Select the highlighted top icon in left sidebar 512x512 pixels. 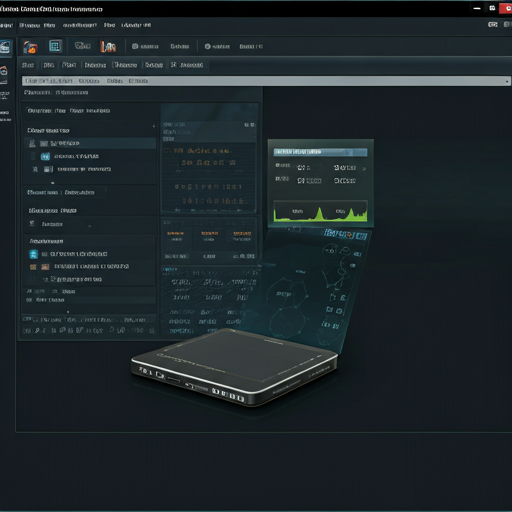(5, 47)
